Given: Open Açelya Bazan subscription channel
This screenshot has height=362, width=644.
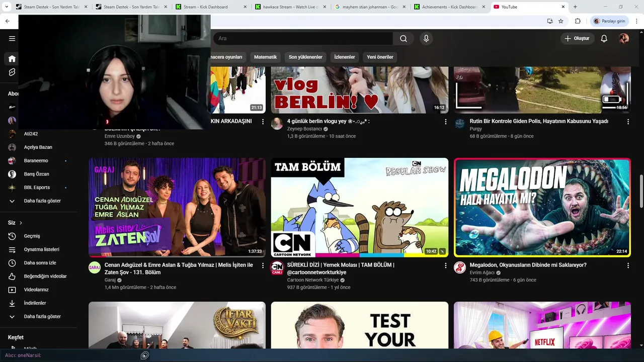Looking at the screenshot, I should (39, 147).
